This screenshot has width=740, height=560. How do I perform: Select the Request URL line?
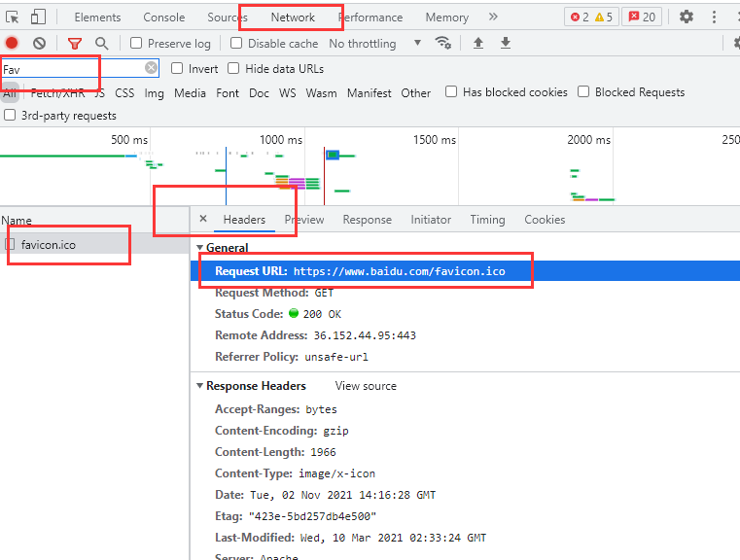pos(465,271)
